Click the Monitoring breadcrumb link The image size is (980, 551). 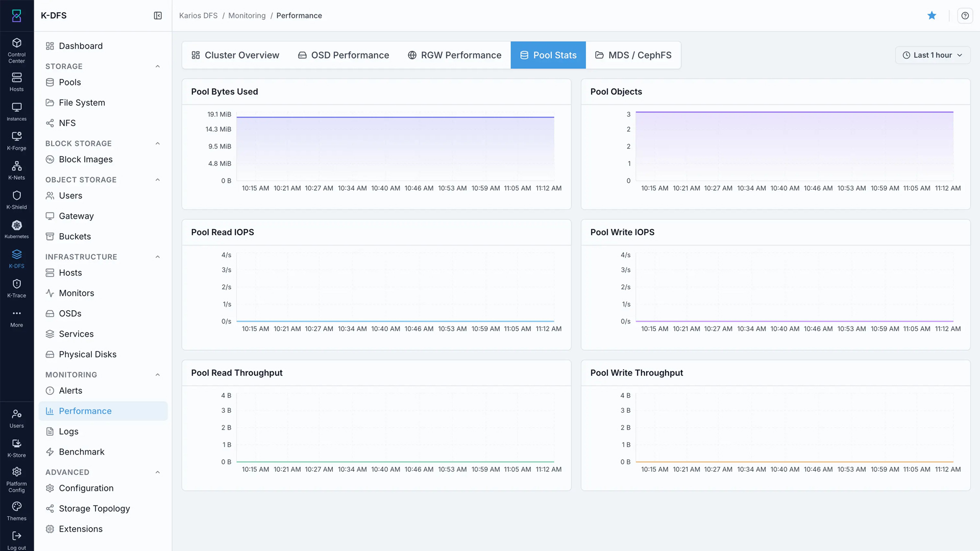[247, 16]
